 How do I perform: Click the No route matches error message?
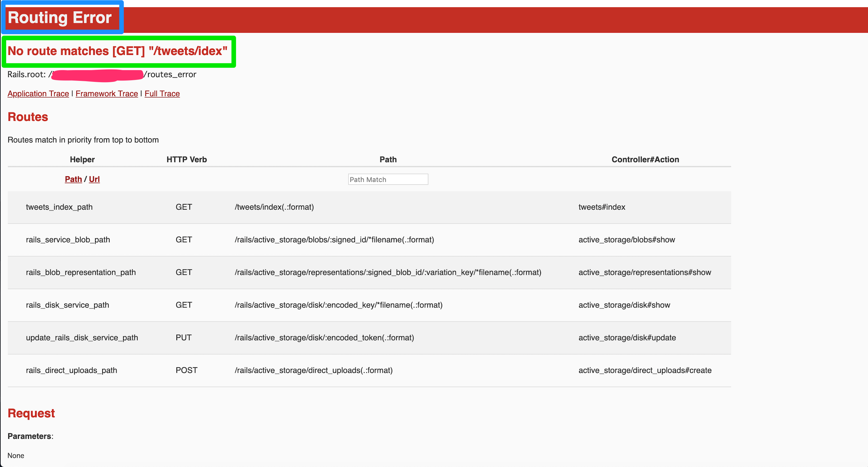pos(118,51)
